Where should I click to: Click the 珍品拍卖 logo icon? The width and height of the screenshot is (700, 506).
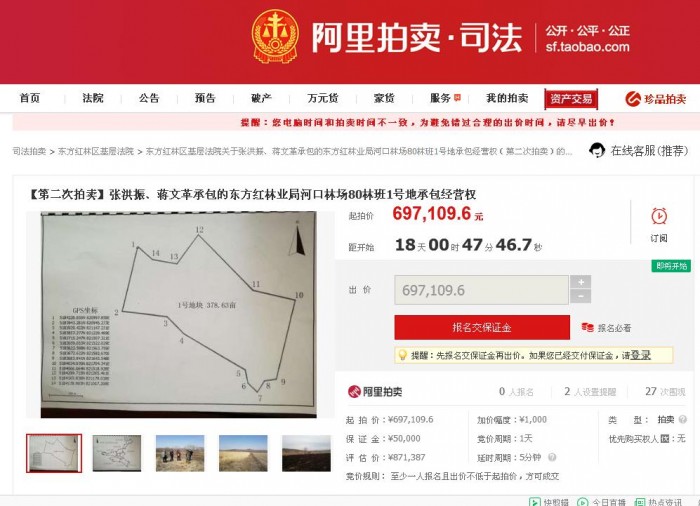pos(633,99)
